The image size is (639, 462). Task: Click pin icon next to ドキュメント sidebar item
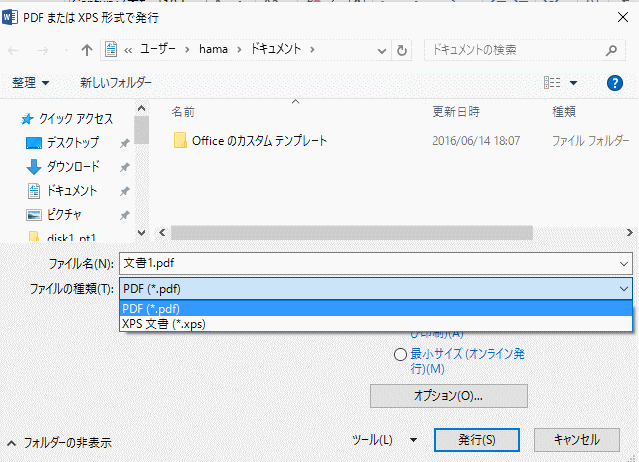125,191
